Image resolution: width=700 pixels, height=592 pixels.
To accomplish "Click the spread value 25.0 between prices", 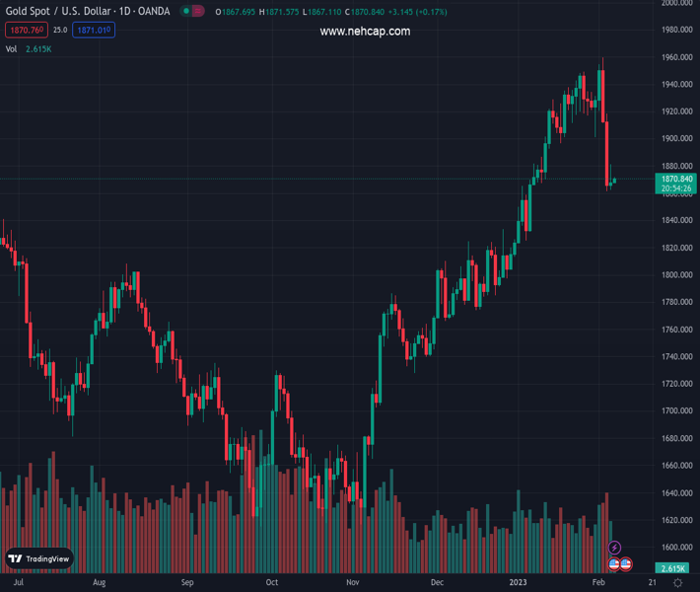I will (x=60, y=31).
